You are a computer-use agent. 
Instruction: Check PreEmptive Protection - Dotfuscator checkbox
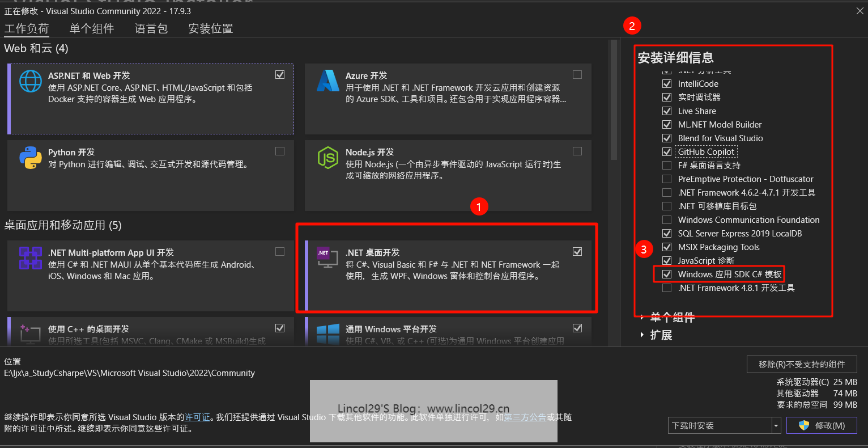tap(667, 179)
